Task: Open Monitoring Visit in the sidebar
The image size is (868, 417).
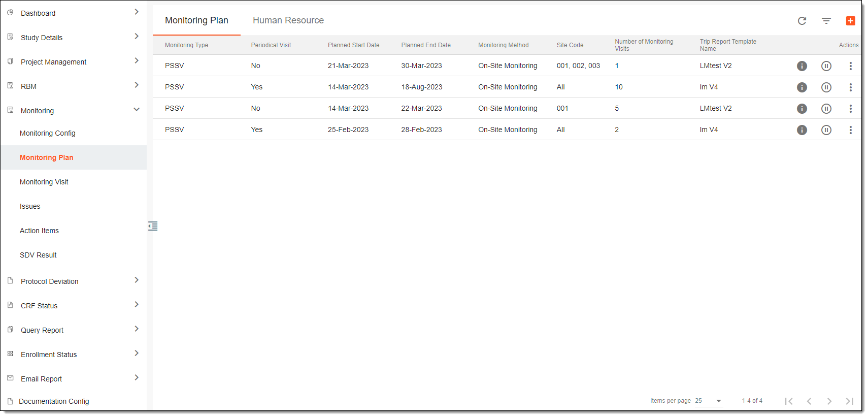Action: point(44,182)
